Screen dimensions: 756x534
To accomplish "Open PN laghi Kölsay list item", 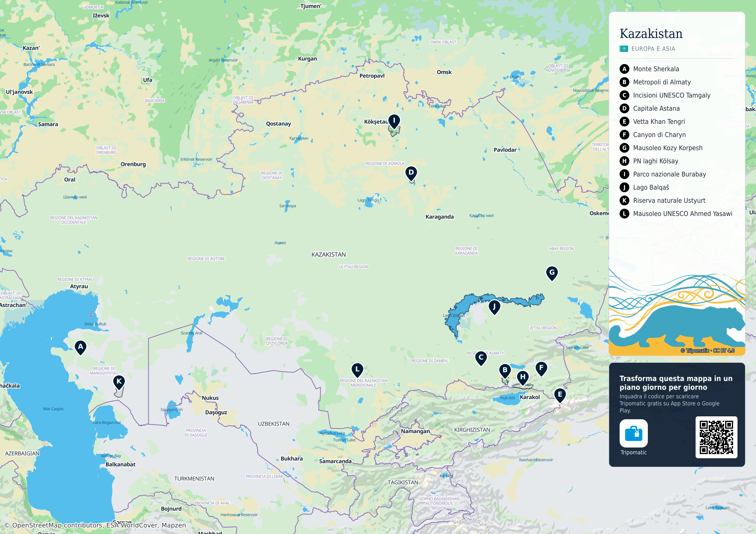I will coord(656,161).
